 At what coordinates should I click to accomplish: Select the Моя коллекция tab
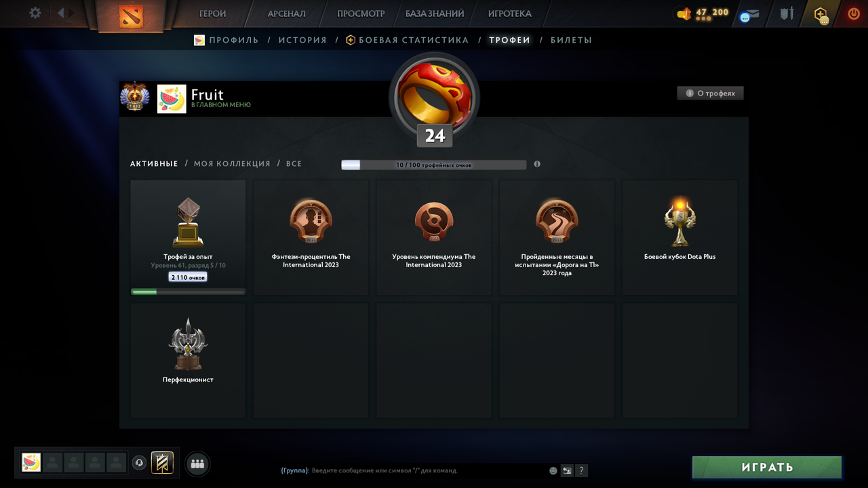tap(232, 163)
